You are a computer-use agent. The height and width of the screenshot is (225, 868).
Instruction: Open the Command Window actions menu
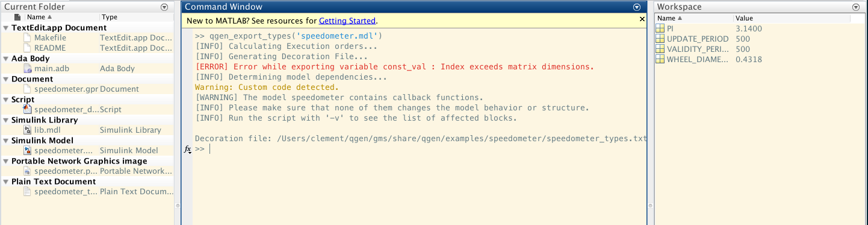(637, 7)
